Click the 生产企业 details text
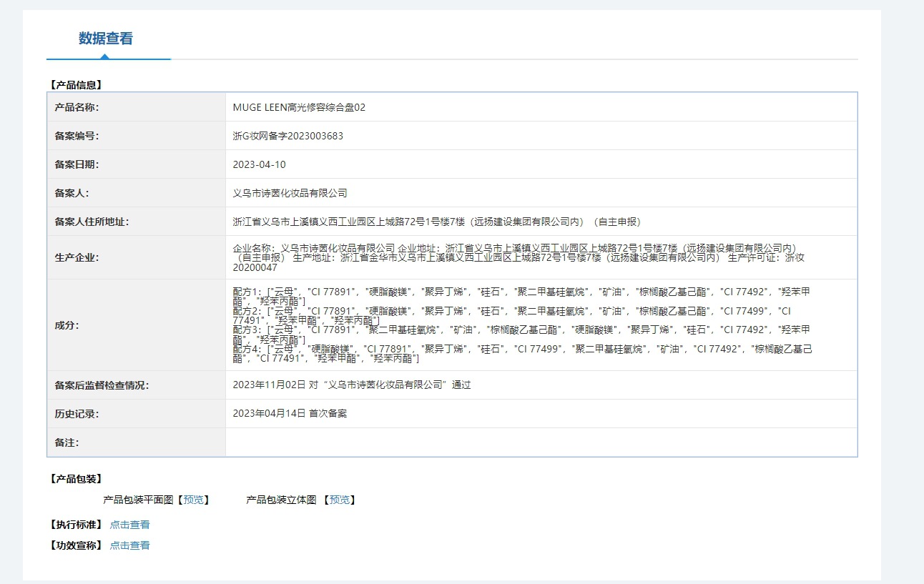The height and width of the screenshot is (584, 924). (x=519, y=257)
